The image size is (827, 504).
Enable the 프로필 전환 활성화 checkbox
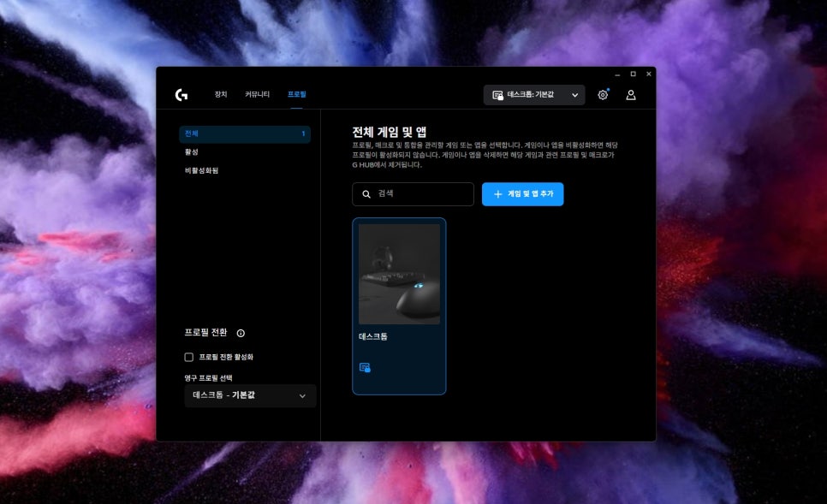pyautogui.click(x=189, y=357)
